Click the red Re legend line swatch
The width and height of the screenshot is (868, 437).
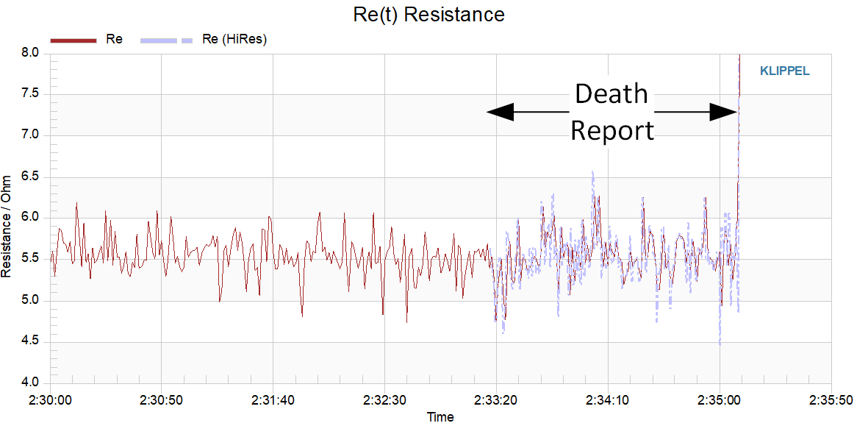73,40
